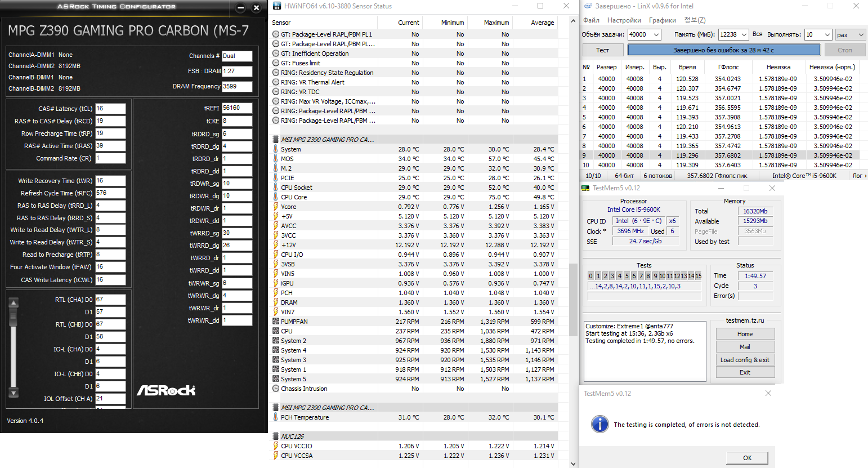
Task: Click test number 7 in TestMem5 Tests
Action: (641, 276)
